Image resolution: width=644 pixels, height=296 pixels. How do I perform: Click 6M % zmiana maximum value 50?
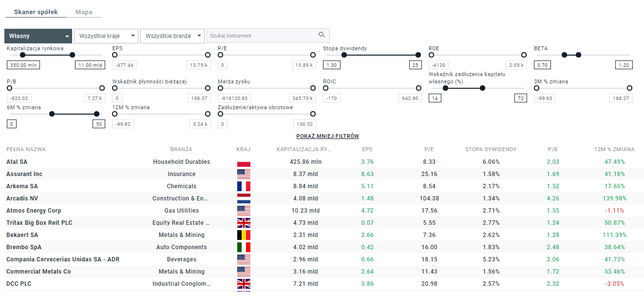[98, 124]
